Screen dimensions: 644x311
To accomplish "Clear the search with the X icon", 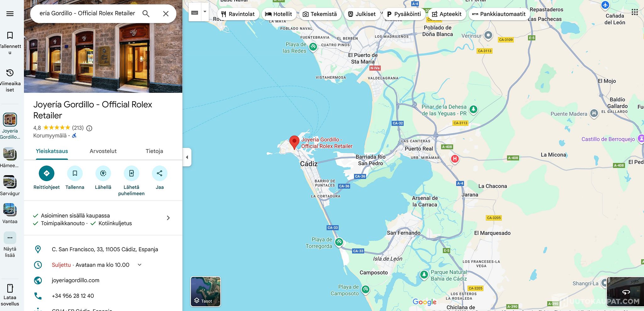I will click(166, 14).
